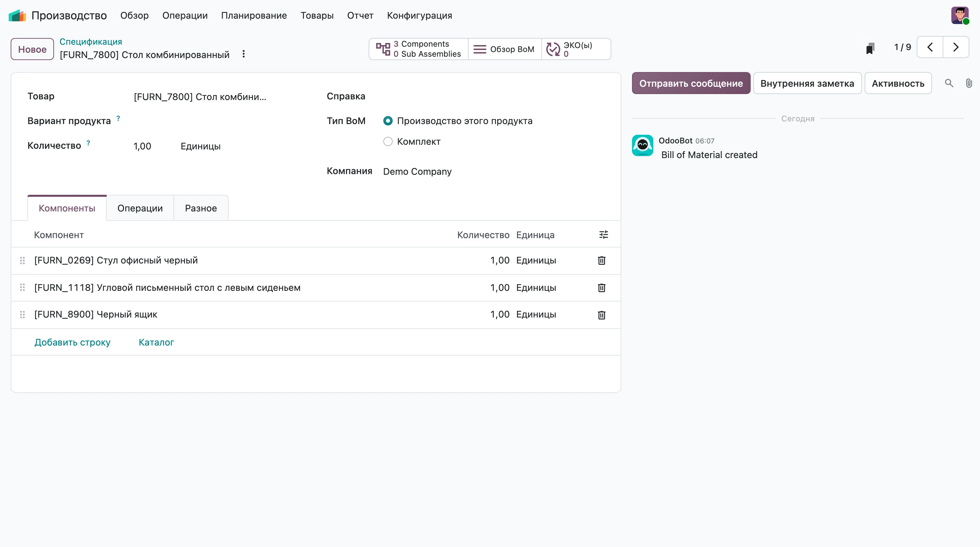This screenshot has height=547, width=980.
Task: Click Отправить сообщение button
Action: pos(691,83)
